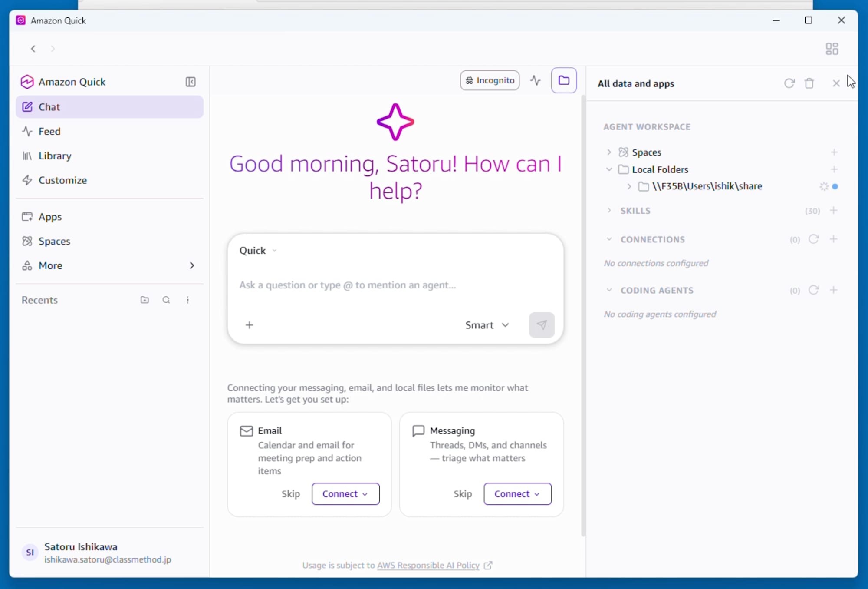
Task: Open the Smart mode dropdown
Action: pyautogui.click(x=487, y=325)
